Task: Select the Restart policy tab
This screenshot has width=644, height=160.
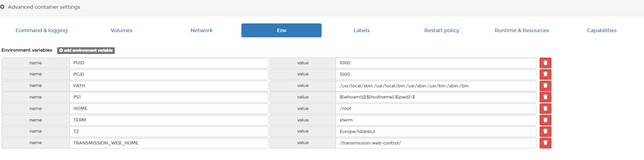Action: coord(442,30)
